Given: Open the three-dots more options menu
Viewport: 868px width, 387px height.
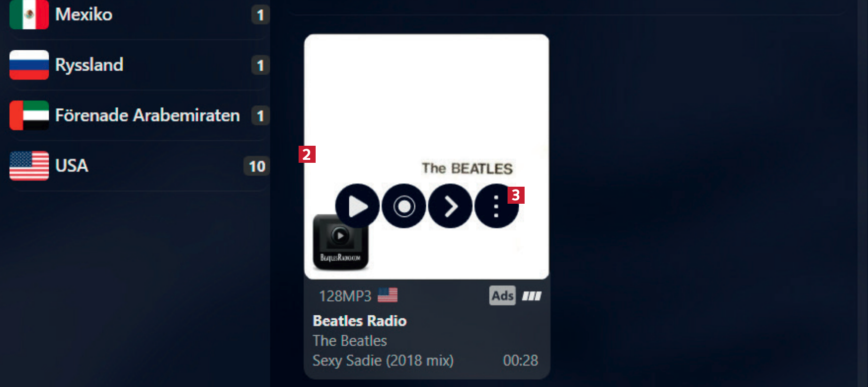Looking at the screenshot, I should 496,206.
